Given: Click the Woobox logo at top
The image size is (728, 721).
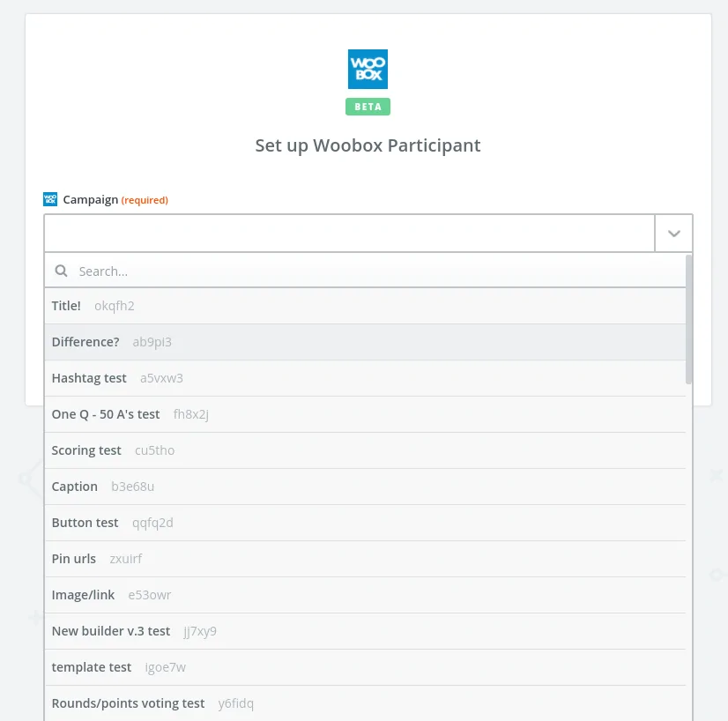Looking at the screenshot, I should click(x=368, y=69).
